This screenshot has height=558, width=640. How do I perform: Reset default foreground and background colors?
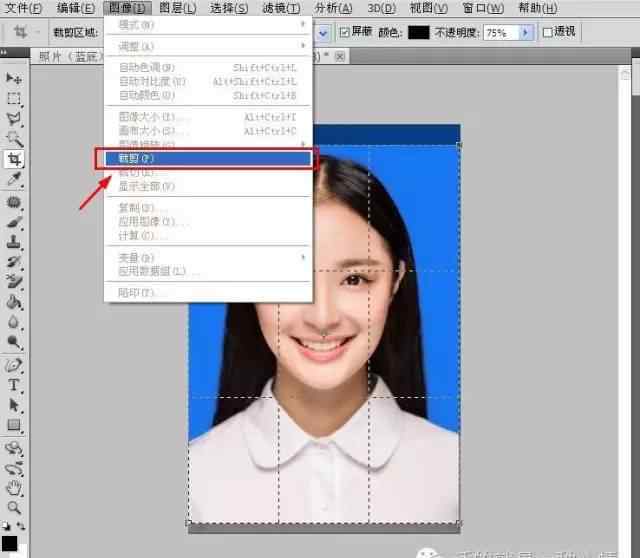click(5, 526)
